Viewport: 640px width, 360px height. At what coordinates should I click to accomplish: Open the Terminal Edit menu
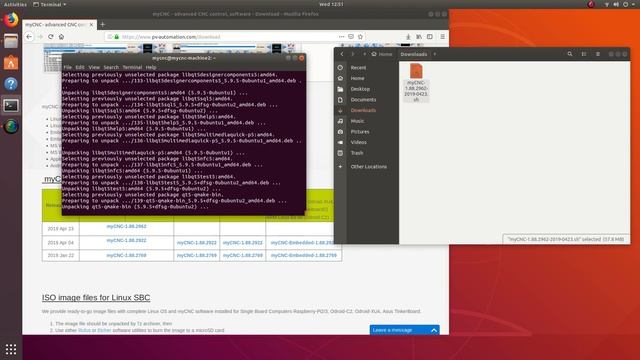(x=80, y=67)
